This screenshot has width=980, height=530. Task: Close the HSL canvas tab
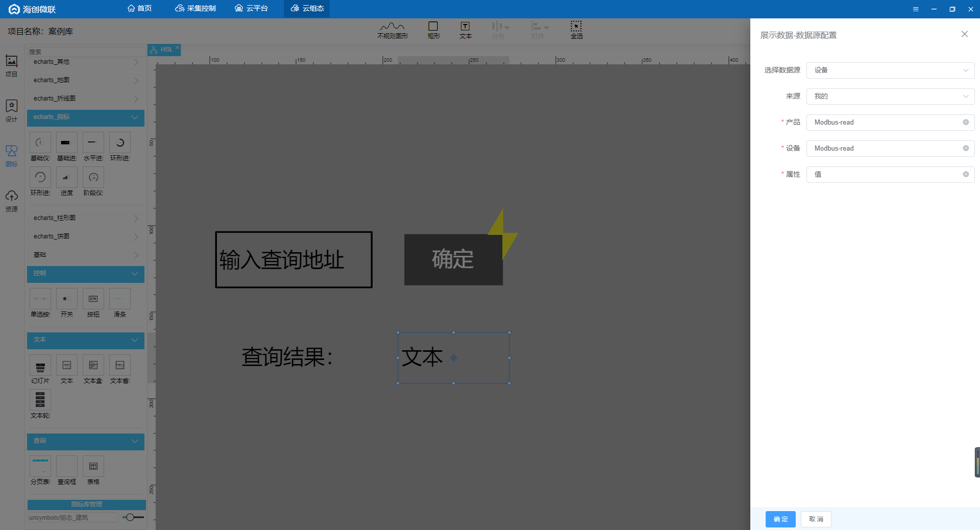[x=177, y=47]
